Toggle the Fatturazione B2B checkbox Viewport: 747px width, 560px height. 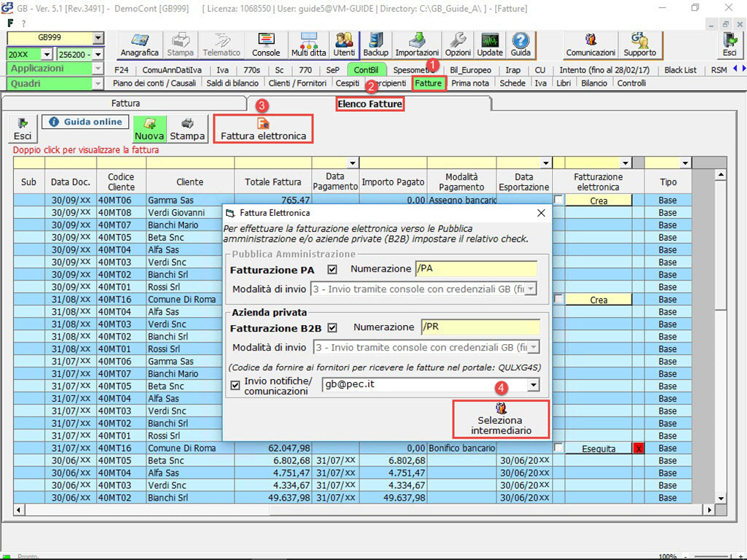click(x=332, y=328)
